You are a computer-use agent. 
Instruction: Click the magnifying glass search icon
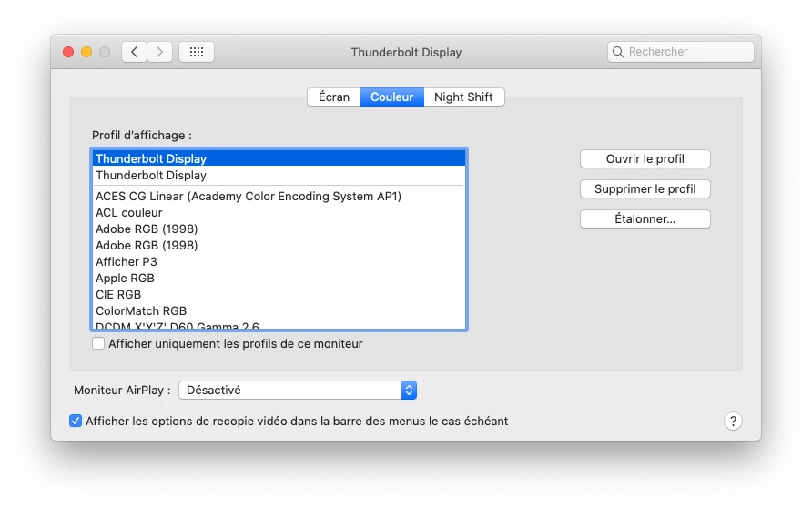pyautogui.click(x=618, y=52)
